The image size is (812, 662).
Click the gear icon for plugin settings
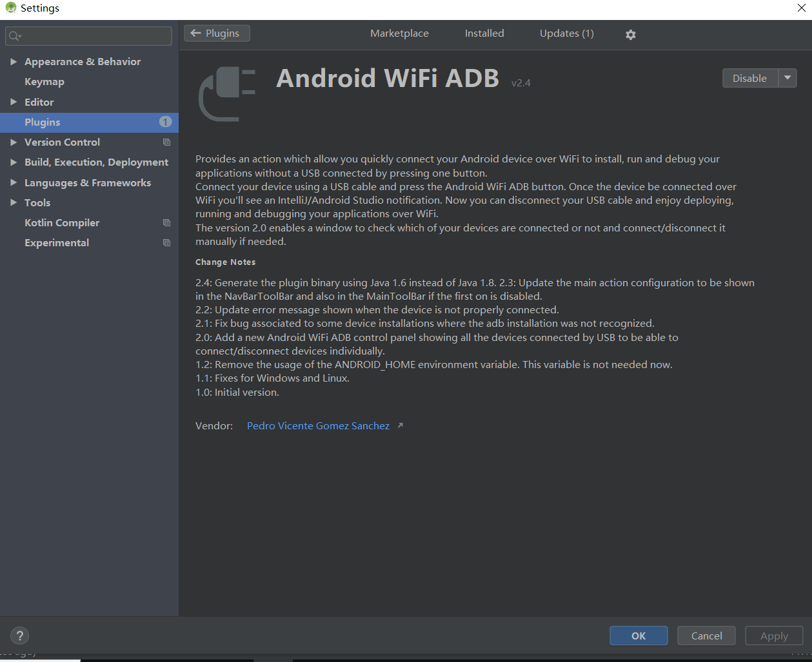(631, 35)
